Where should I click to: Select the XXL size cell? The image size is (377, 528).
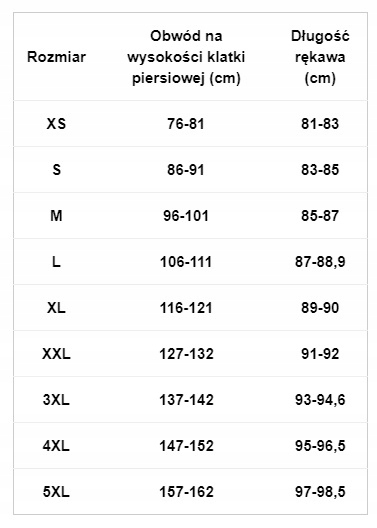coord(56,354)
